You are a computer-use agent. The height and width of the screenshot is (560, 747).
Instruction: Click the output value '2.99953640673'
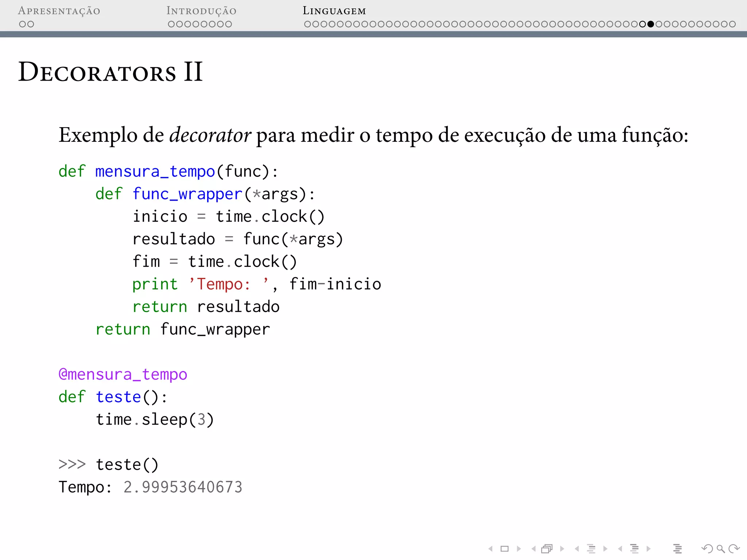tap(183, 487)
